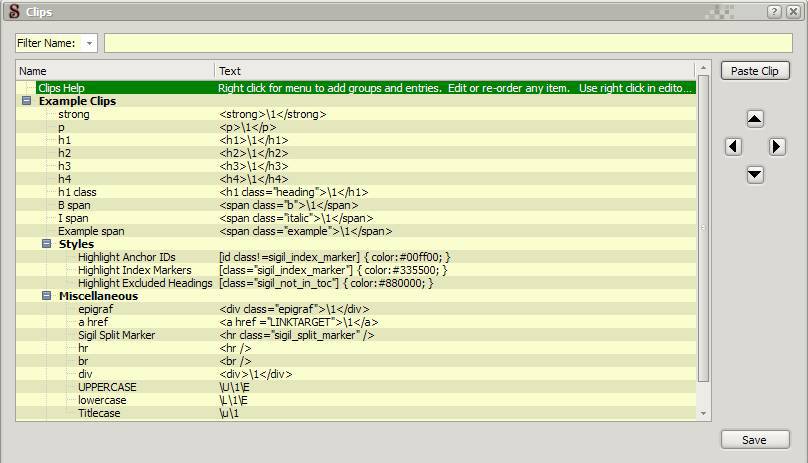
Task: Click the scroll down arrow of list
Action: (703, 414)
